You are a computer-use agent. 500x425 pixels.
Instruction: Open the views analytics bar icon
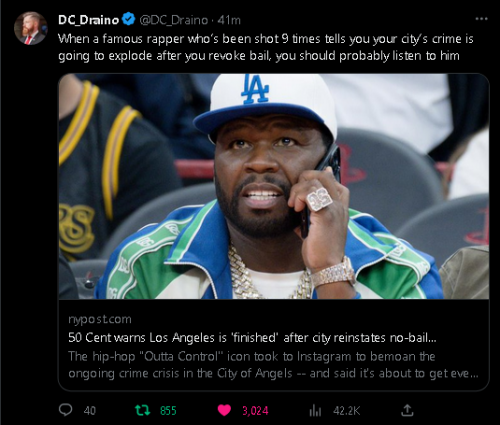coord(315,411)
